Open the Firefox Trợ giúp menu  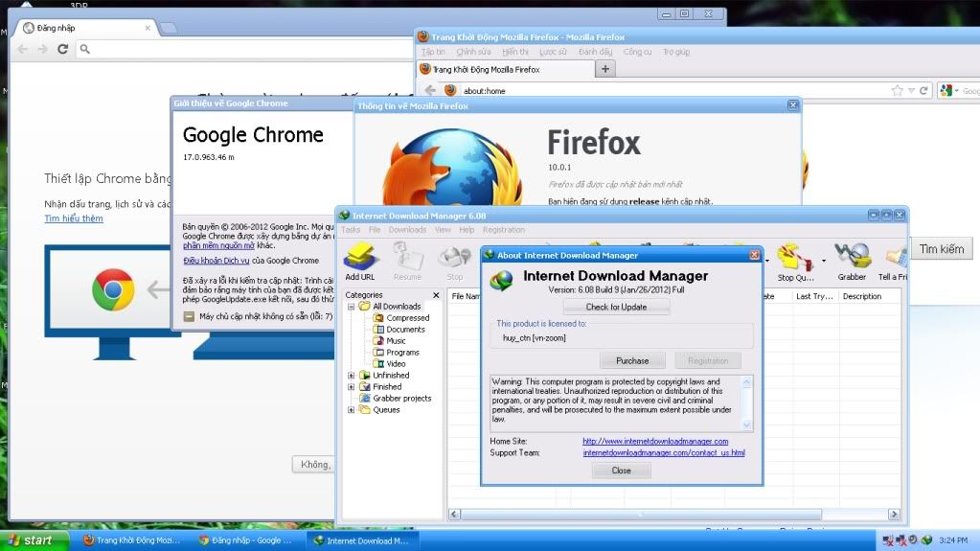[x=676, y=52]
